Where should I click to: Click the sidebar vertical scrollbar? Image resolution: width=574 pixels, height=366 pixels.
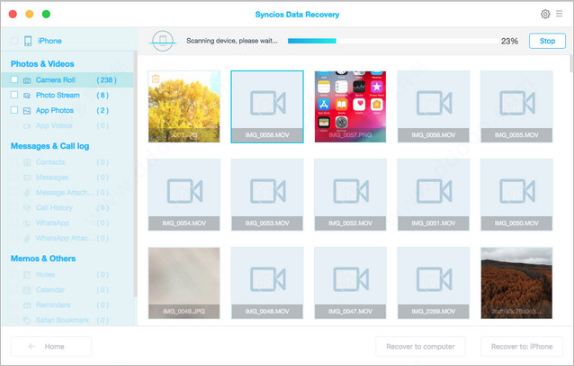(x=135, y=174)
